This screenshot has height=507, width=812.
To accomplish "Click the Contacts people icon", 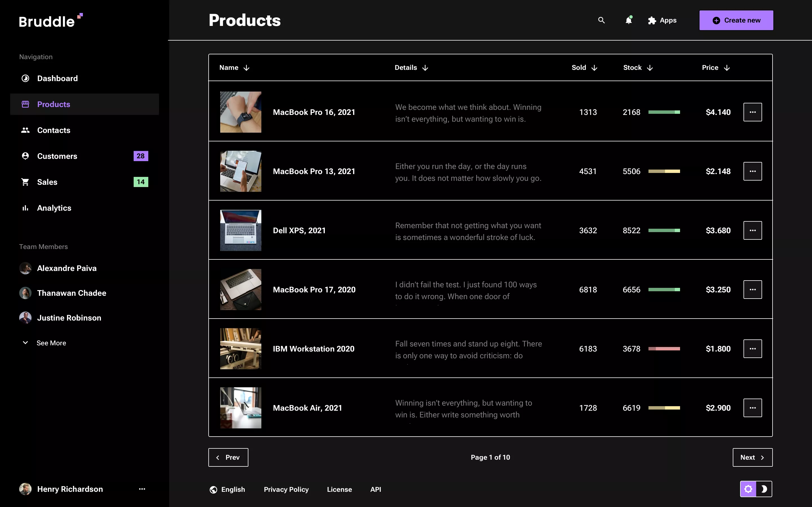I will (x=25, y=130).
